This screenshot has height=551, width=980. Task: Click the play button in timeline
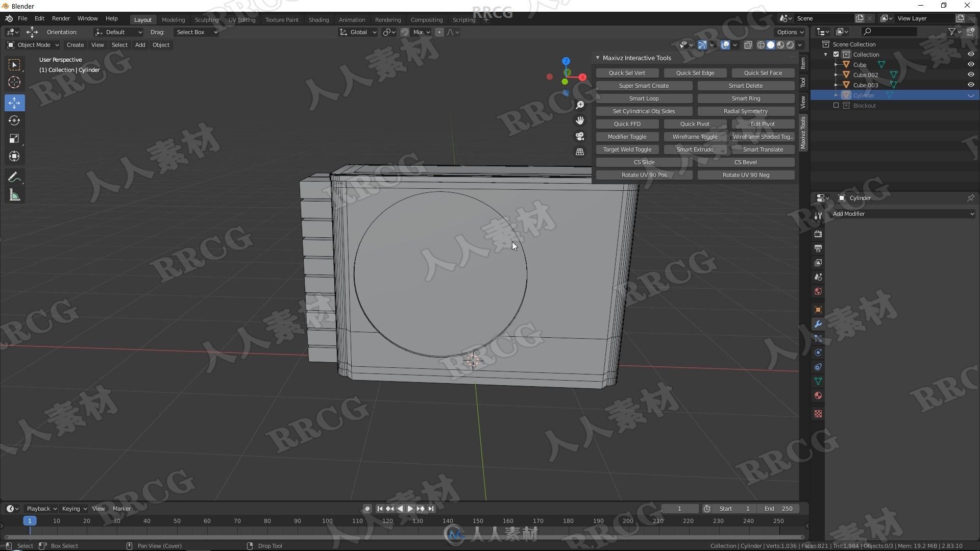(x=410, y=509)
